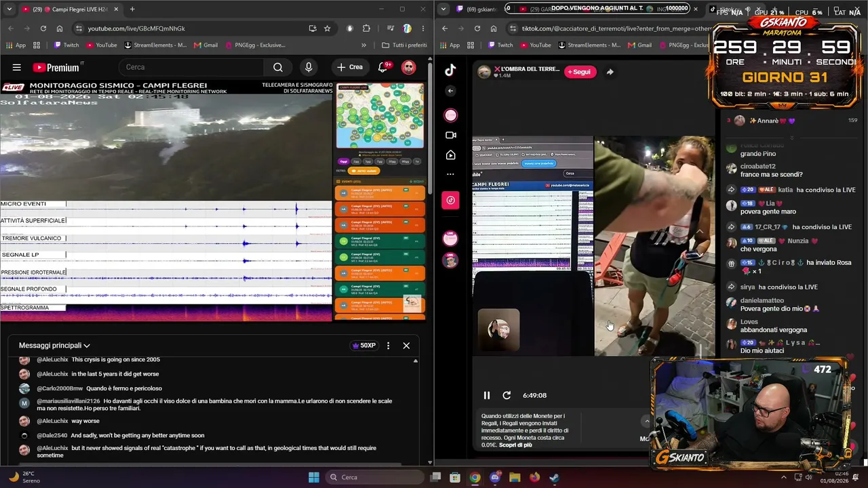Go back in the TikTok browser window
Viewport: 868px width, 488px height.
(445, 28)
